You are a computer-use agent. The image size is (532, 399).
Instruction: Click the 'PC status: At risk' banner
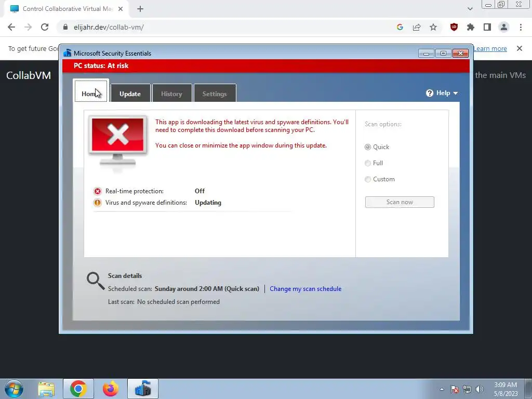point(266,66)
